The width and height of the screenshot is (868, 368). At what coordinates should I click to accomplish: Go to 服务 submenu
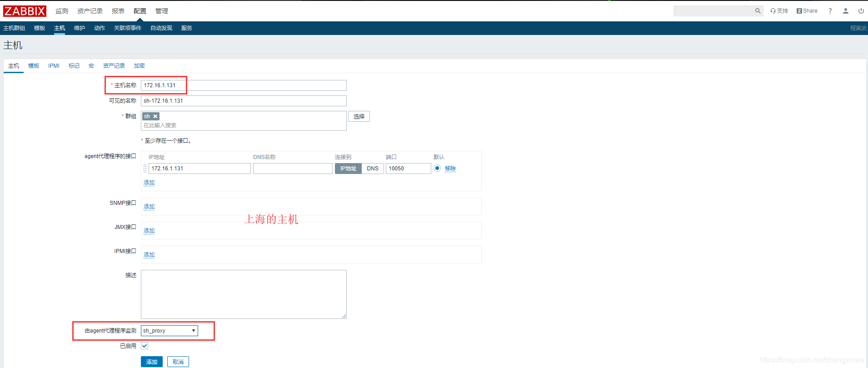[187, 28]
